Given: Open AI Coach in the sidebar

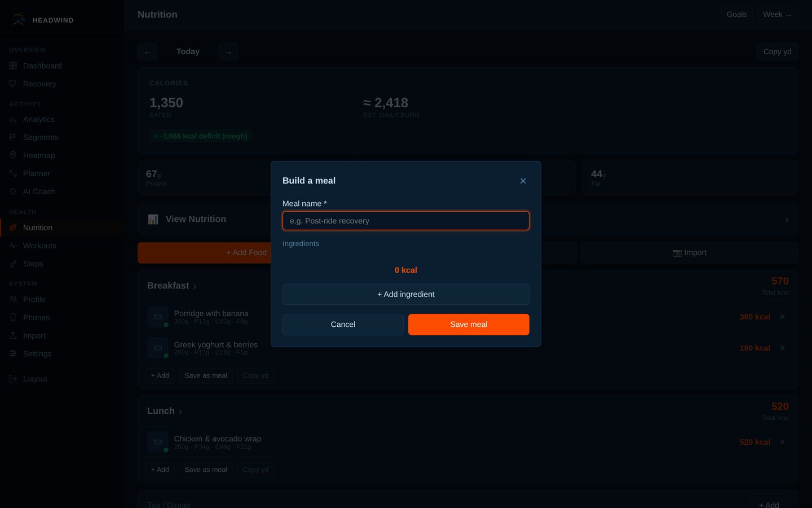Looking at the screenshot, I should [x=62, y=192].
